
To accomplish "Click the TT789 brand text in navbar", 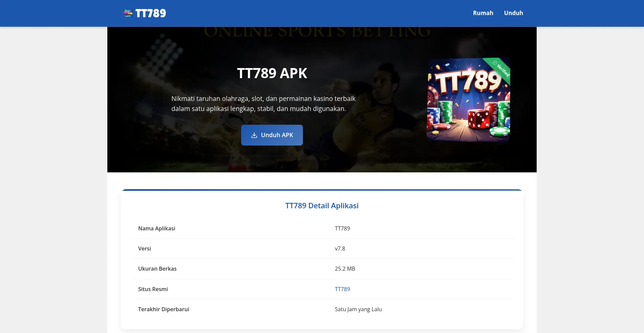I will coord(151,13).
